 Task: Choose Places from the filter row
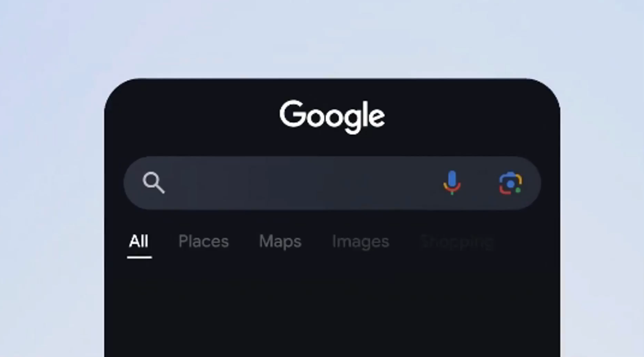[x=203, y=241]
